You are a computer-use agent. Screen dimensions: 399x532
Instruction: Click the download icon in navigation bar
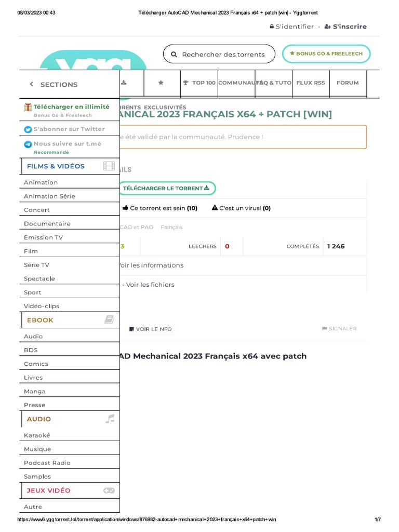coord(124,83)
